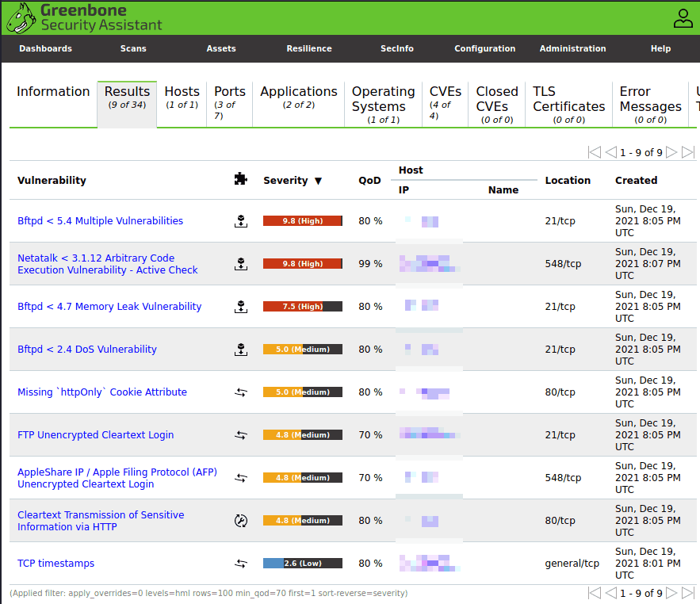Click the 7.5 (High) severity bar

point(302,307)
